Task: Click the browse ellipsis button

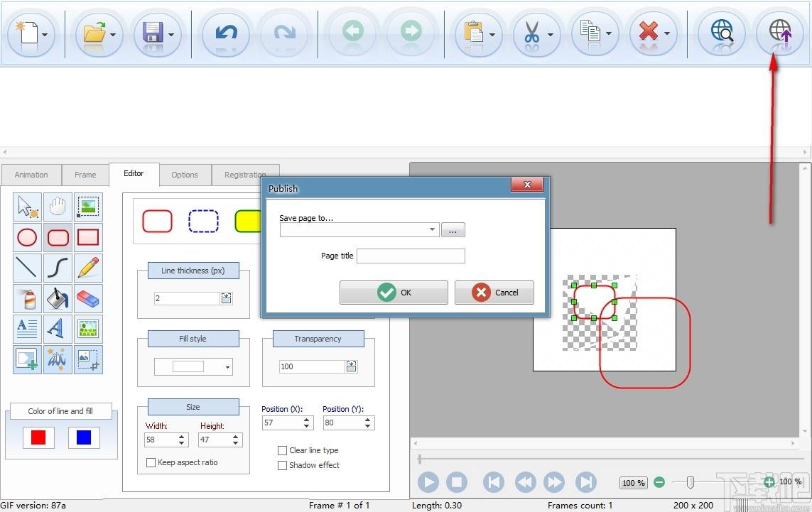Action: pos(453,230)
